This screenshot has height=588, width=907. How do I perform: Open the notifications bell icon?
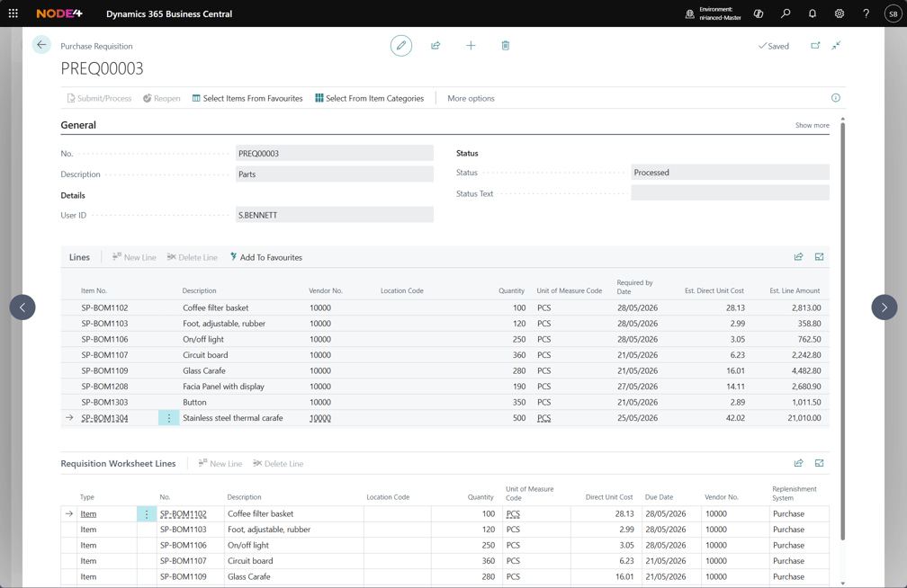pos(813,13)
